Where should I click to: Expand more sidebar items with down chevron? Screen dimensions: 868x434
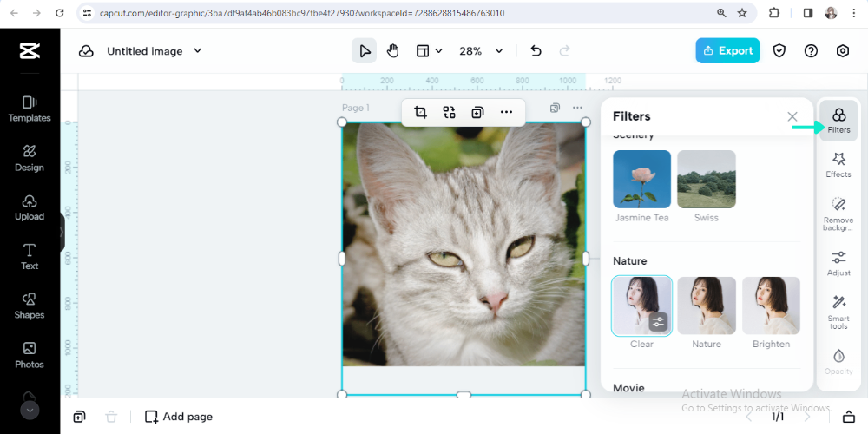[x=30, y=411]
